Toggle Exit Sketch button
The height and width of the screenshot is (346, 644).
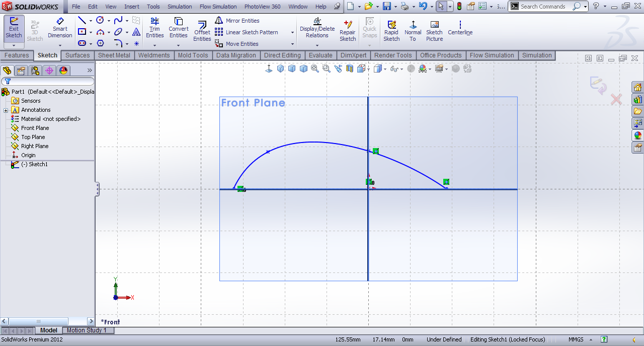tap(14, 28)
